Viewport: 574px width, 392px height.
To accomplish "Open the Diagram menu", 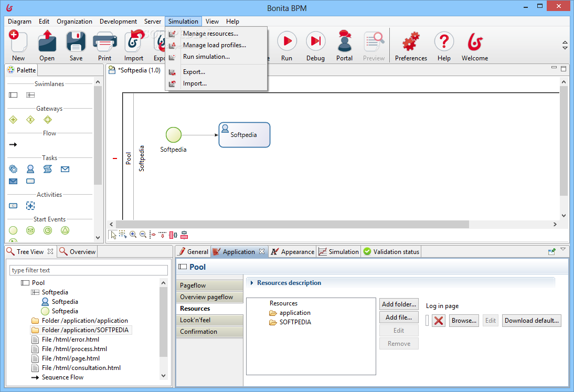I will click(x=20, y=21).
